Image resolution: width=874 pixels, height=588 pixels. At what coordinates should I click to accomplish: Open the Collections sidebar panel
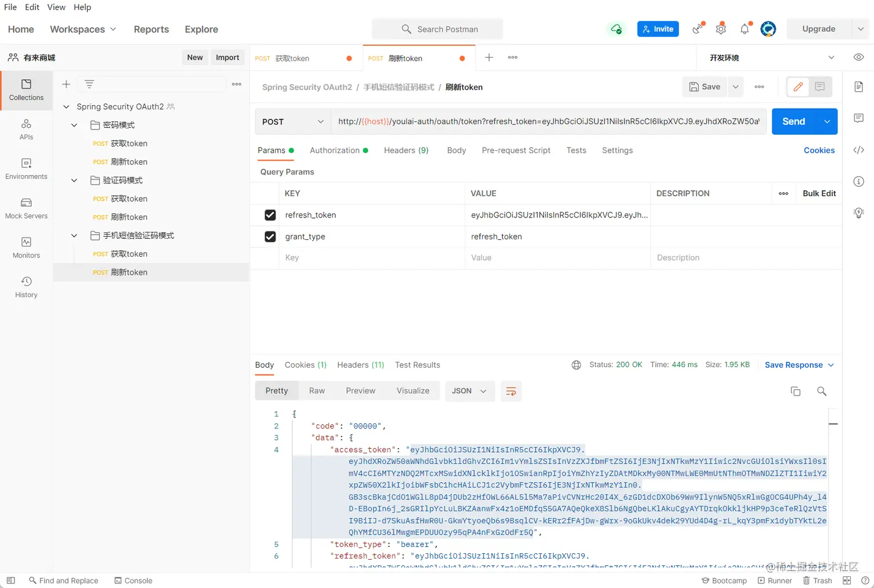[26, 90]
